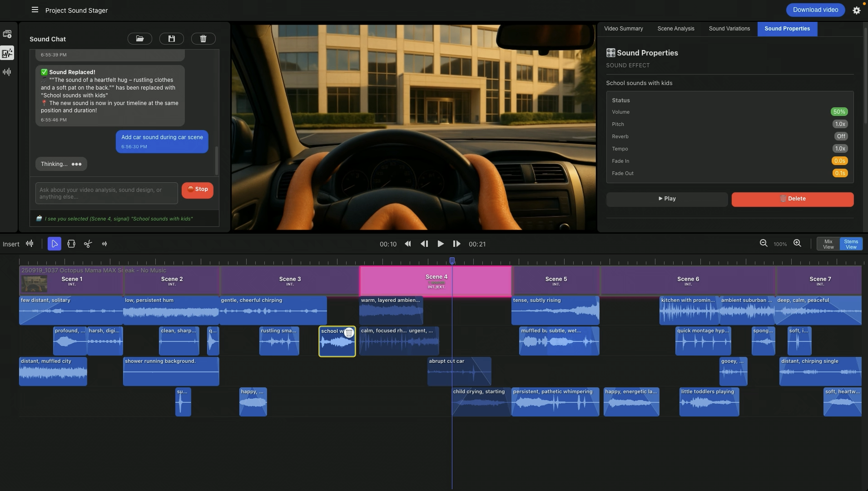Click the Download video button
This screenshot has width=868, height=491.
[x=815, y=10]
